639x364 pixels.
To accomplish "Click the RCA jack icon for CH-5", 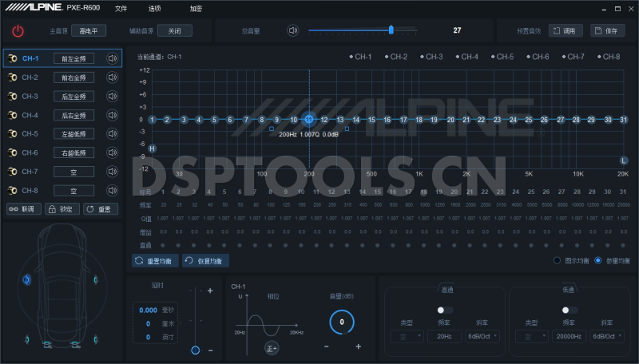I will pyautogui.click(x=12, y=133).
